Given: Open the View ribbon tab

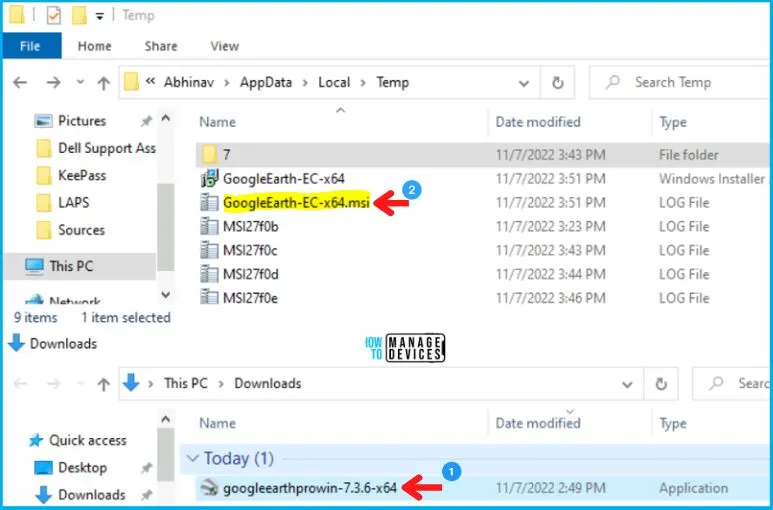Looking at the screenshot, I should pyautogui.click(x=224, y=46).
